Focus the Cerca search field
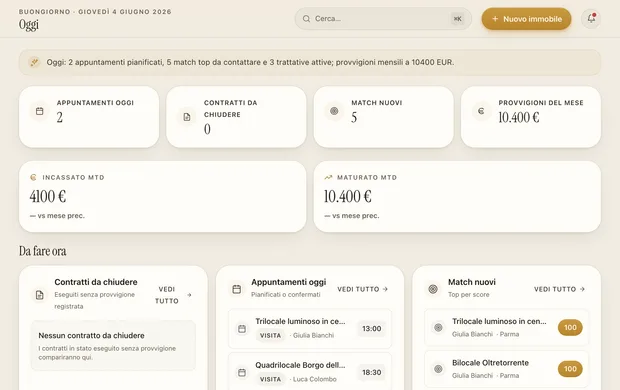The image size is (620, 390). pos(383,19)
